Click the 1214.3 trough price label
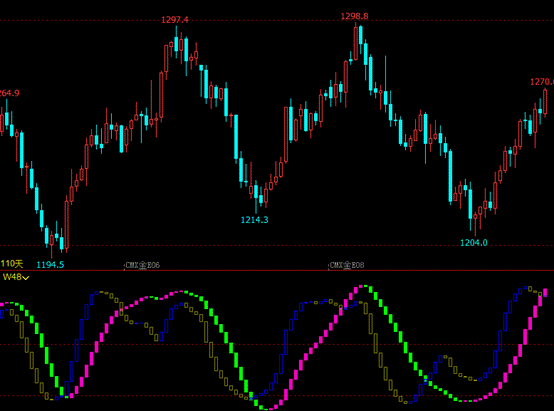554x411 pixels. (254, 220)
